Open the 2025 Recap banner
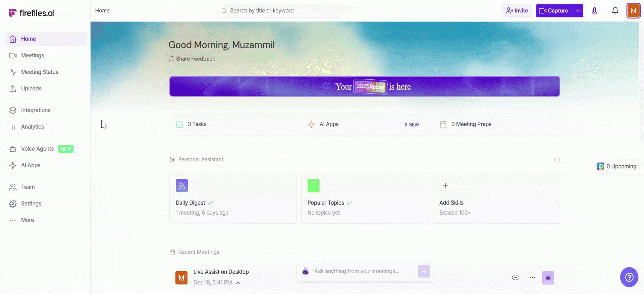The image size is (644, 294). [364, 86]
